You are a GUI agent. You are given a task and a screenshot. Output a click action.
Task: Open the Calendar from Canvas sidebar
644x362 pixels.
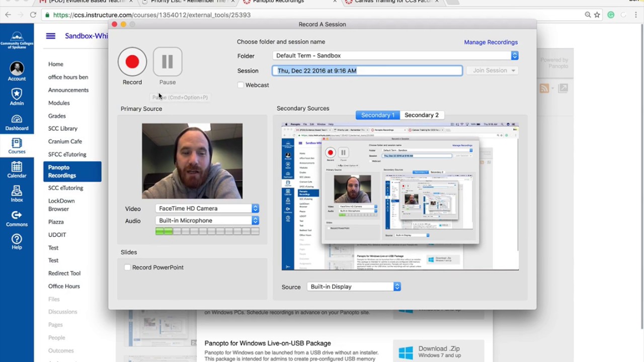tap(17, 170)
